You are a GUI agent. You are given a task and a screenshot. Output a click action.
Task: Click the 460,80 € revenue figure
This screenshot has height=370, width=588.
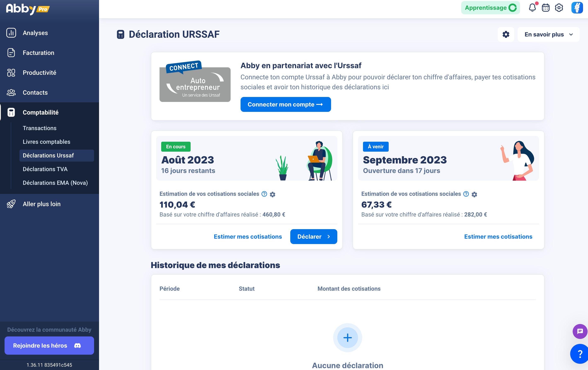click(274, 215)
